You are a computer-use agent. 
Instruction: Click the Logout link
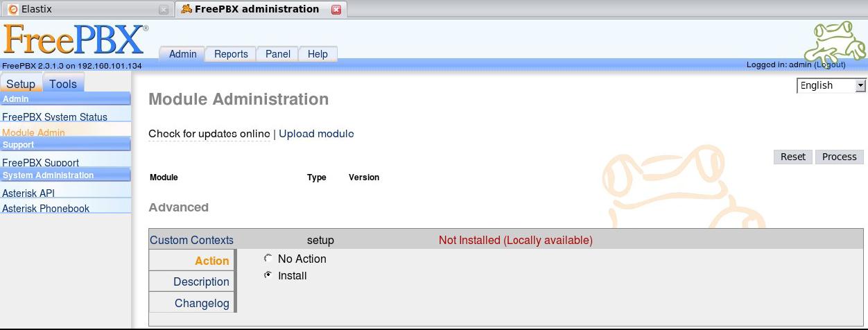(x=830, y=64)
